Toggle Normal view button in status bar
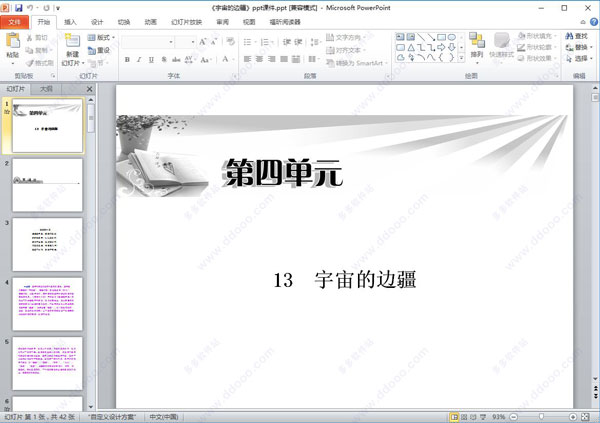 [x=454, y=417]
